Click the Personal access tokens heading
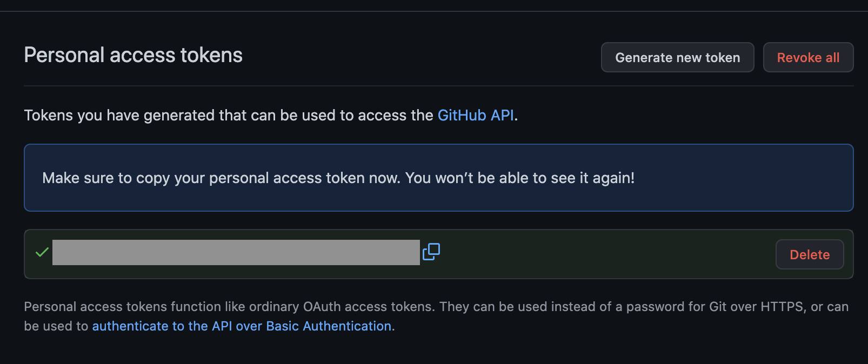The width and height of the screenshot is (868, 364). [133, 55]
